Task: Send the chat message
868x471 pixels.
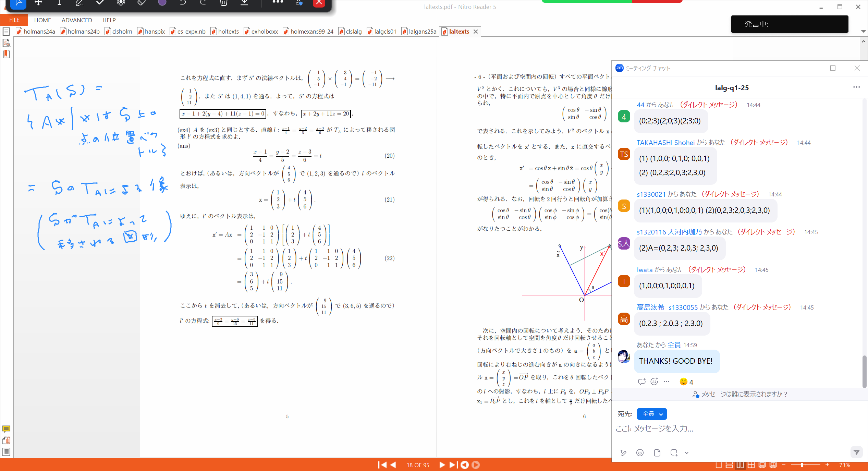Action: click(856, 452)
